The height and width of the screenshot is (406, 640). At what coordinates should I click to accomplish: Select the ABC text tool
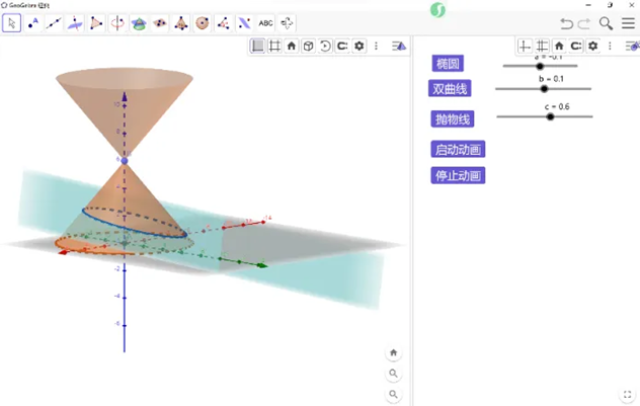[265, 22]
